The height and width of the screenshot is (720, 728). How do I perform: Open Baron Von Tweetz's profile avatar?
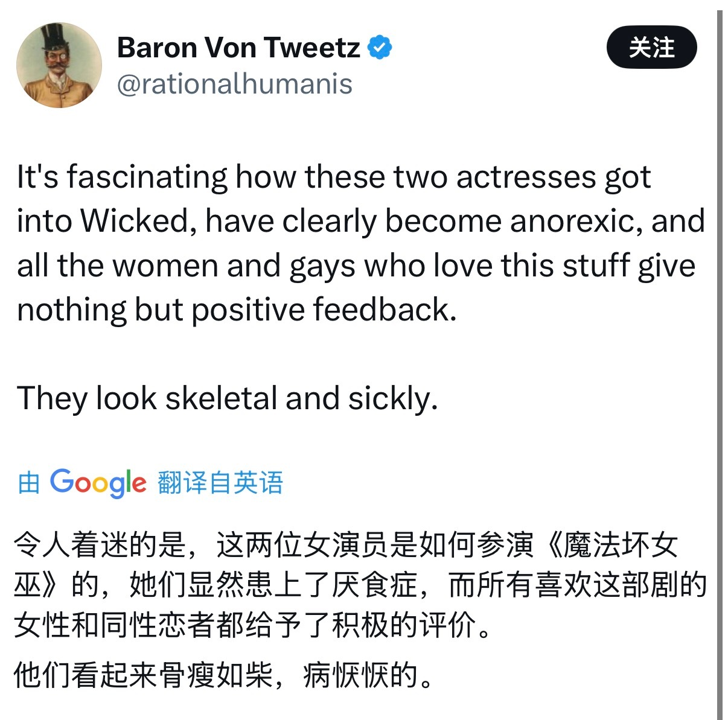59,65
